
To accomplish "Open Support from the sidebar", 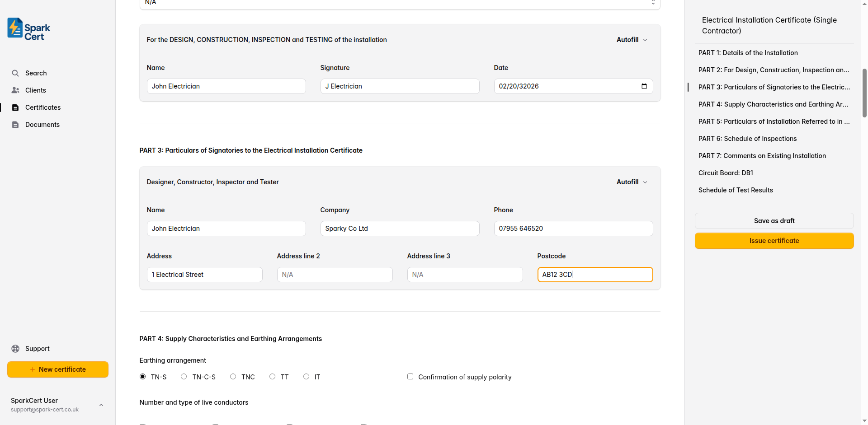I will (36, 348).
